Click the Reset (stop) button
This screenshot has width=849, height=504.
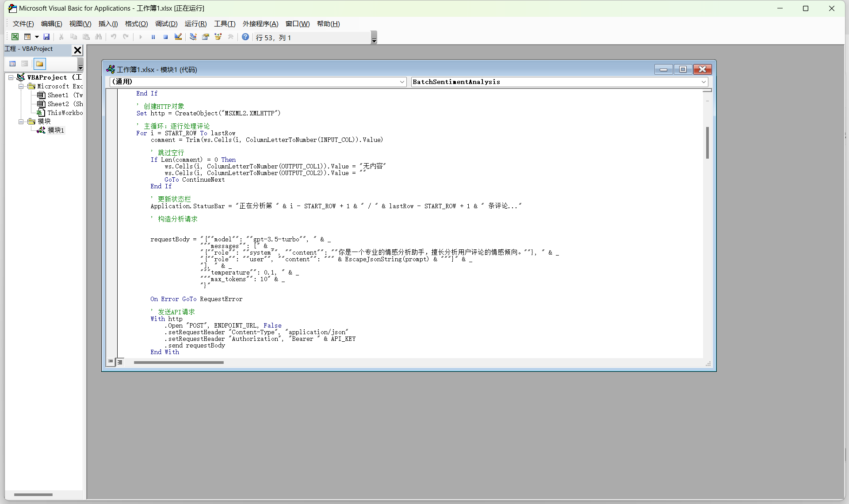165,37
